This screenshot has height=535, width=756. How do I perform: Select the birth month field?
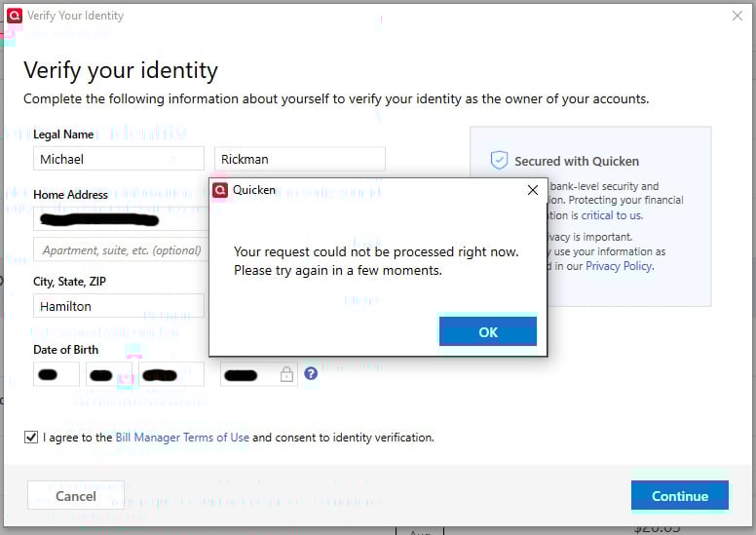coord(56,374)
